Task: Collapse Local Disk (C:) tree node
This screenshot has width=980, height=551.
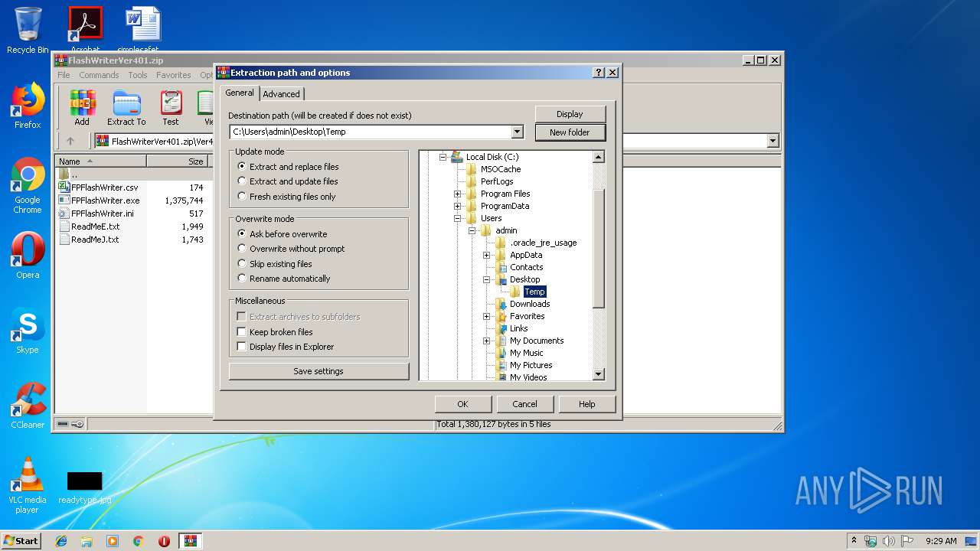Action: pyautogui.click(x=443, y=157)
